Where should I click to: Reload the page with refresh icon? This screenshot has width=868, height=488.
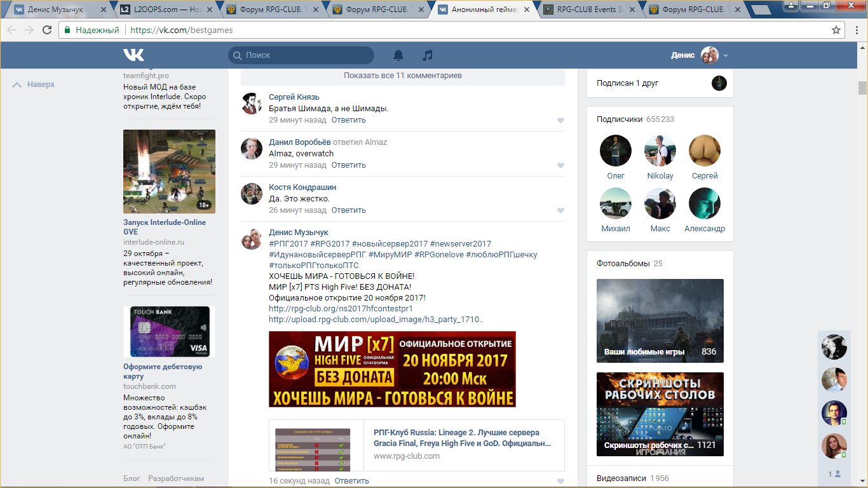(47, 30)
